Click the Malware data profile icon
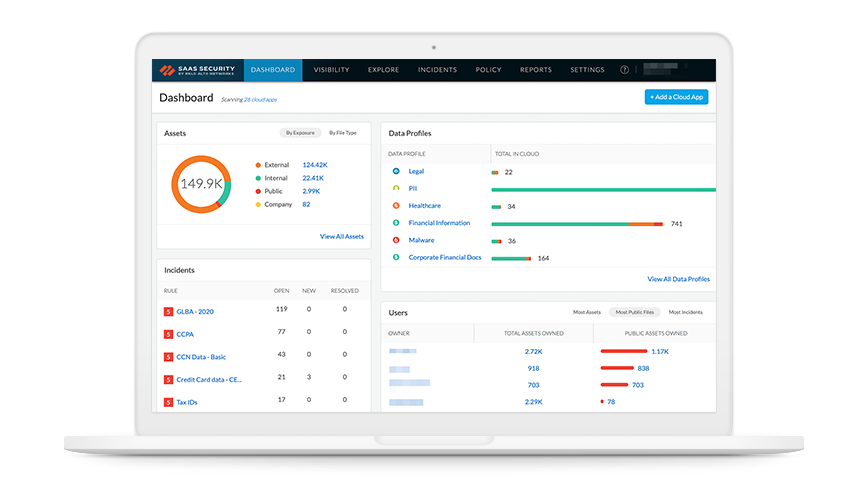Viewport: 868px width, 488px height. coord(396,240)
